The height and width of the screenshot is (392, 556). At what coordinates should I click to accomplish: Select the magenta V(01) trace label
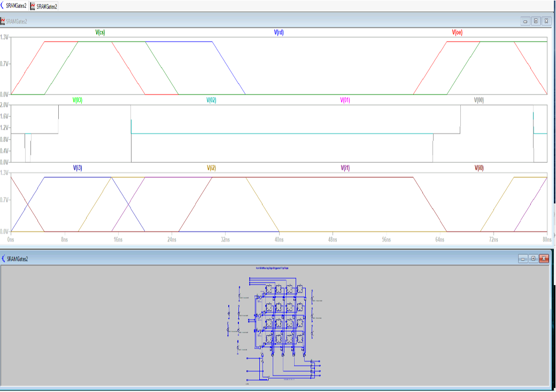(345, 100)
